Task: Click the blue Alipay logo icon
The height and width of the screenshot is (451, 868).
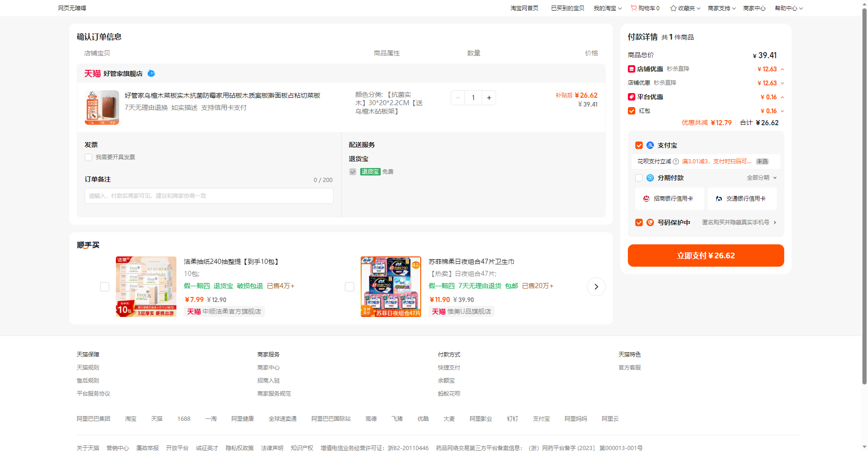Action: (650, 145)
